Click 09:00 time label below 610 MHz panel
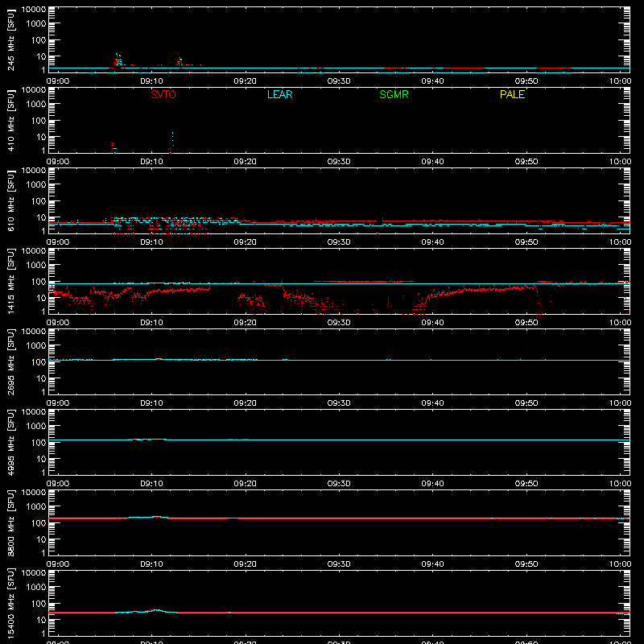 pyautogui.click(x=58, y=242)
